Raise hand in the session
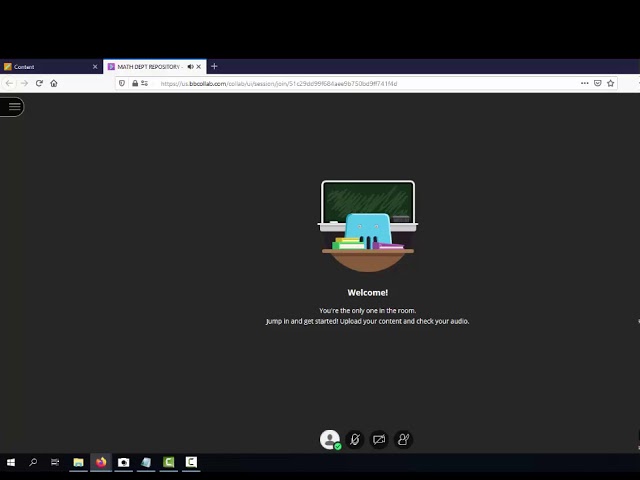The image size is (640, 480). 403,440
